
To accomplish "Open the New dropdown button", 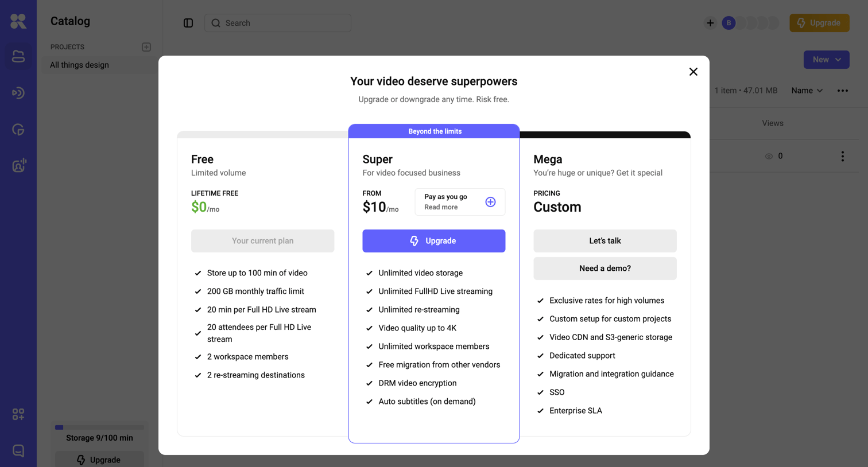I will pyautogui.click(x=826, y=60).
